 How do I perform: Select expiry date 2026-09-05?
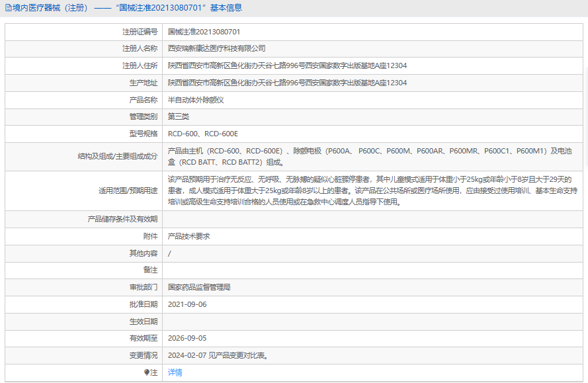[x=187, y=339]
